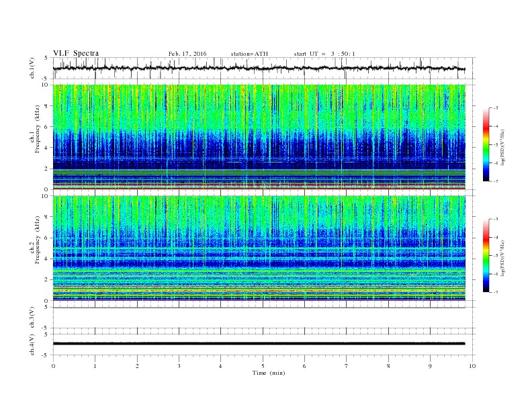Click the "-7" tick on ch.2 colorbar
Viewport: 532px width, 411px height.
496,292
